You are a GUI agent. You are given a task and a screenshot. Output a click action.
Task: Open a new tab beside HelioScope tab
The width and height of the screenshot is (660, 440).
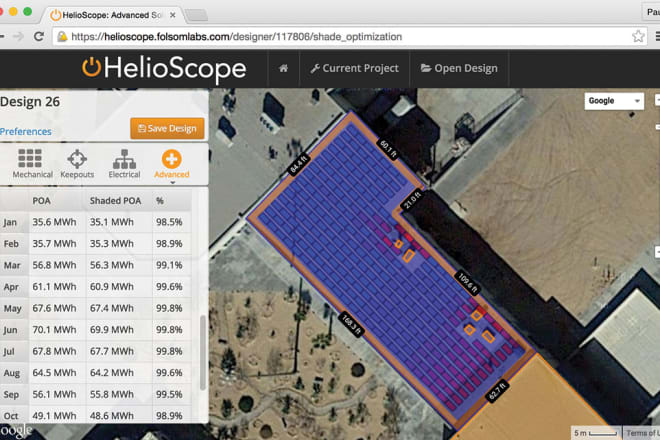coord(196,15)
